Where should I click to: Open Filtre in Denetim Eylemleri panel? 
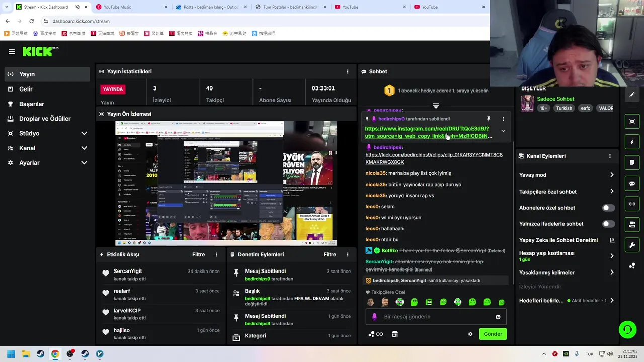330,254
